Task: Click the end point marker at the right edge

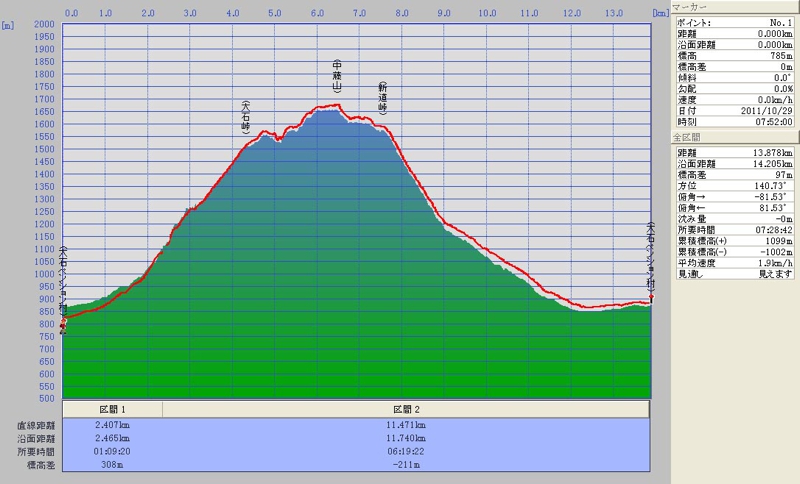Action: (651, 297)
